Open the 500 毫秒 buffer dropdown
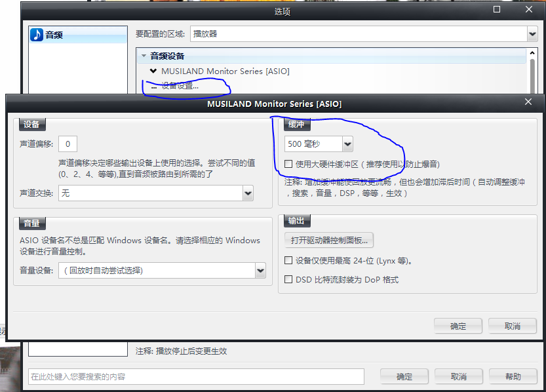The width and height of the screenshot is (546, 392). coord(347,144)
